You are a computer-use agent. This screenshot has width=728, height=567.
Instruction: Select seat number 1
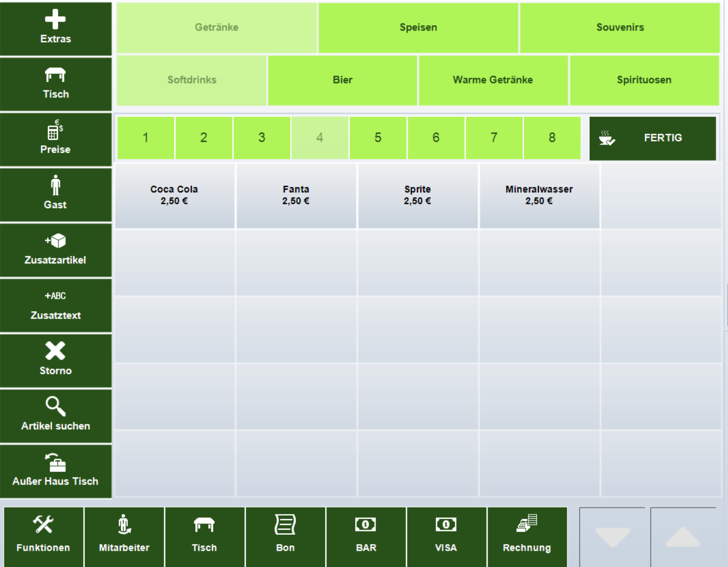146,138
